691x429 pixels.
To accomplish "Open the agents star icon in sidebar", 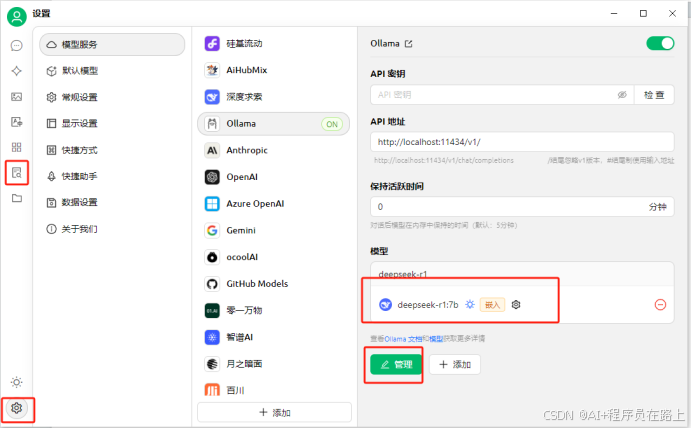I will pos(16,71).
